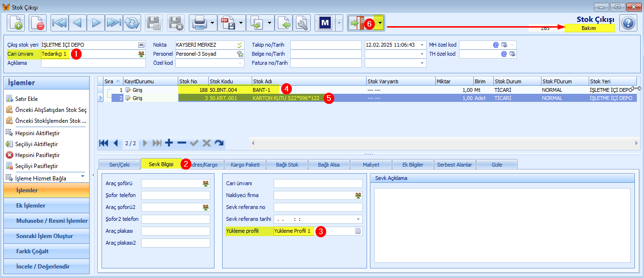Open the lookup icon in Cari ünvanı field

point(141,54)
